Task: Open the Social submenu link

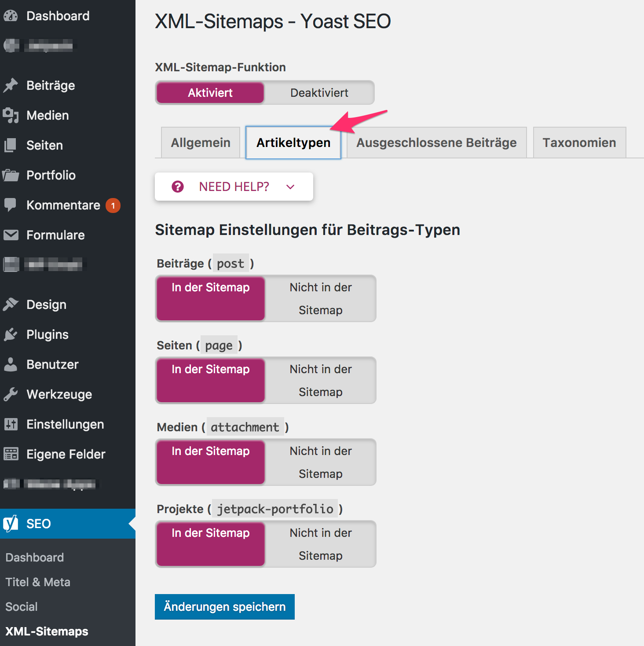Action: point(22,607)
